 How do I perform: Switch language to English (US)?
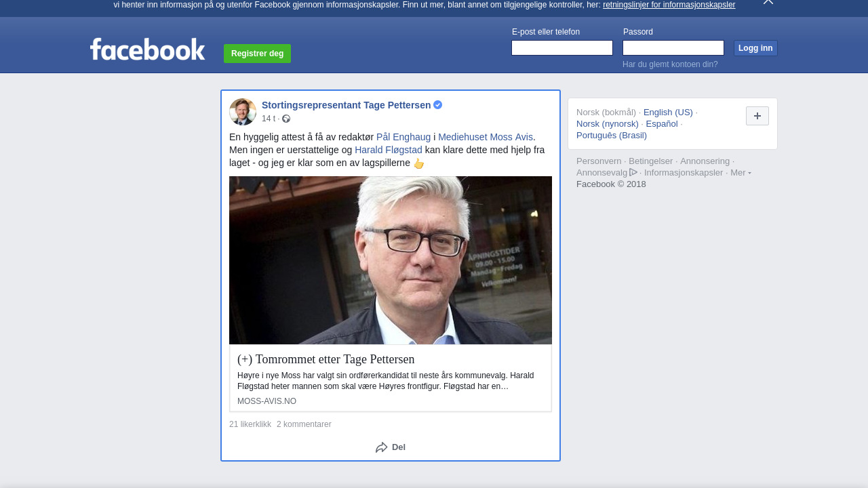(x=668, y=113)
